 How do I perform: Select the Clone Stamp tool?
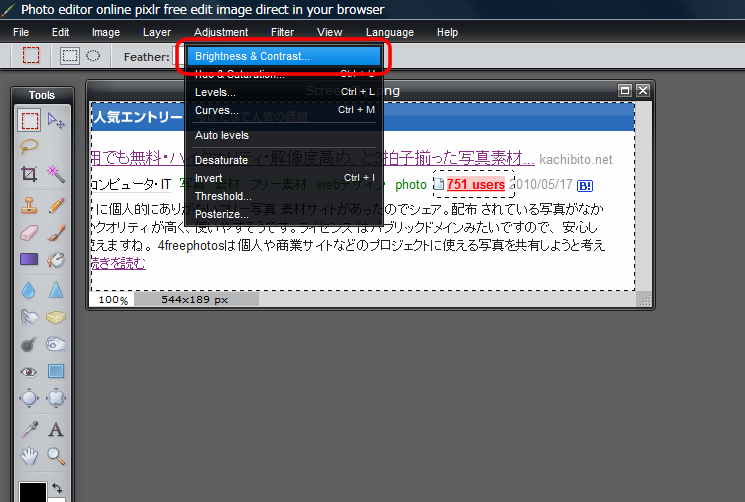point(29,205)
